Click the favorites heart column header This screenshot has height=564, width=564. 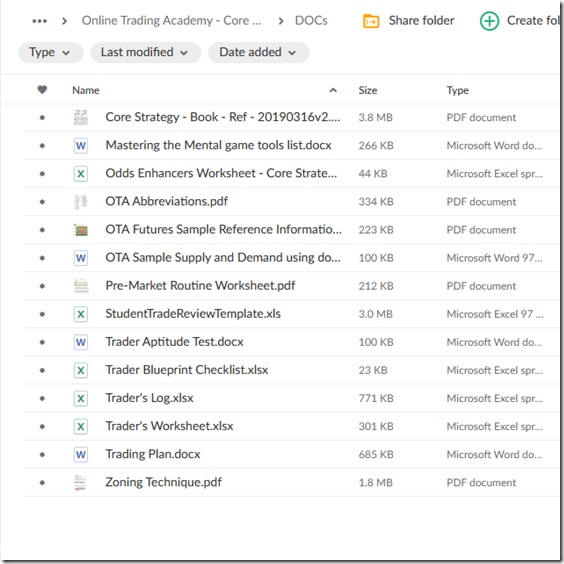click(x=42, y=90)
